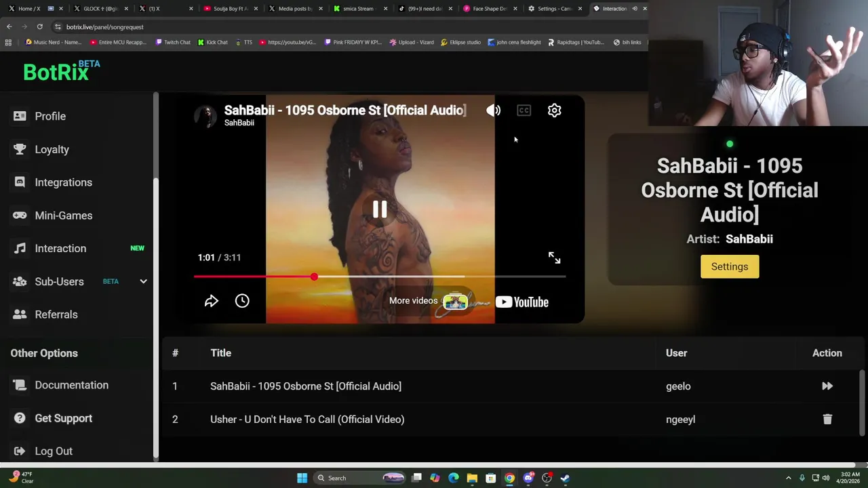Select Usher U Don't Have To Call title

click(x=307, y=420)
